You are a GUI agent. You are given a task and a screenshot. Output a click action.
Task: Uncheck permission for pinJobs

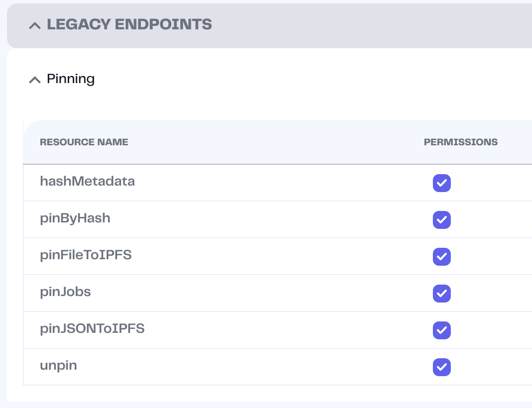coord(441,294)
